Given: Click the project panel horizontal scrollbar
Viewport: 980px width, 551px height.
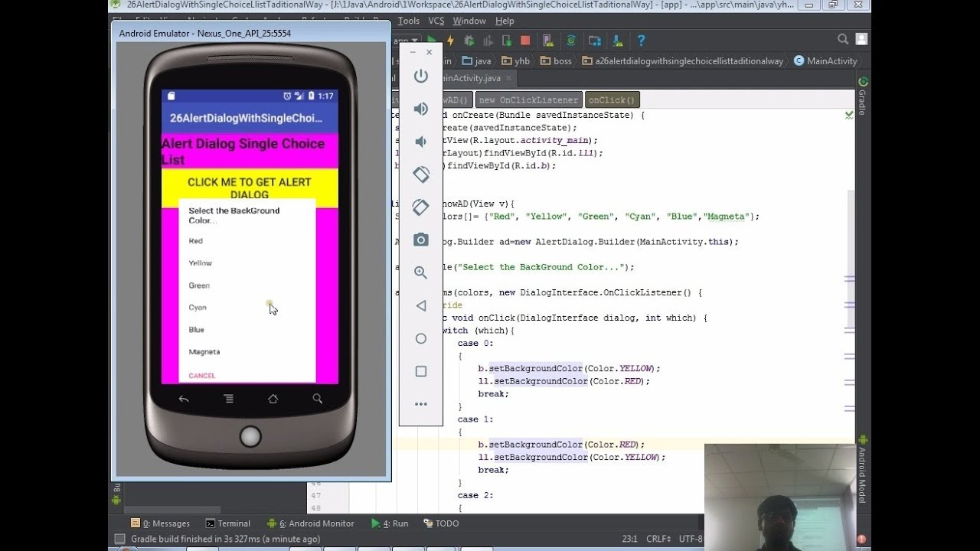Looking at the screenshot, I should (x=171, y=510).
